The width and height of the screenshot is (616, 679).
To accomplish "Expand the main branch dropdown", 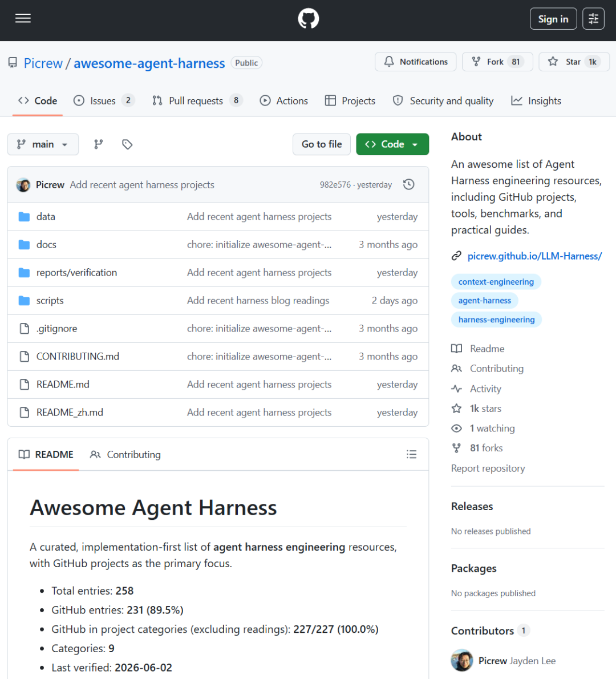I will [43, 144].
